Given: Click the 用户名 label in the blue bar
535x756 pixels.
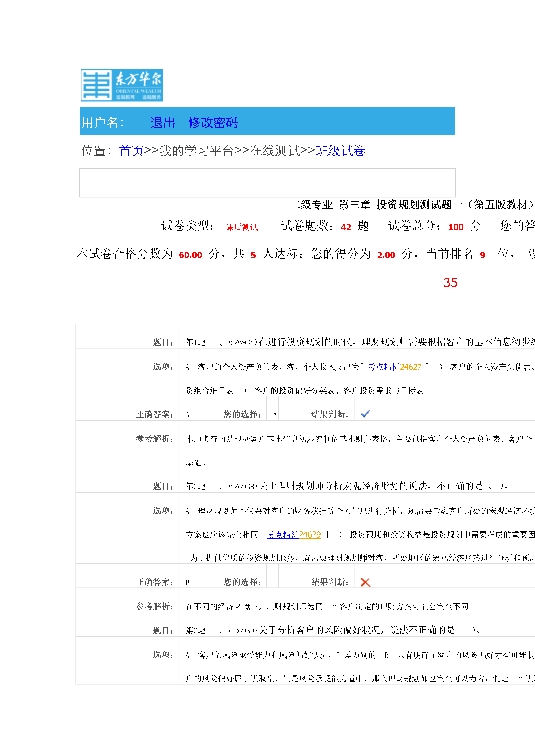Looking at the screenshot, I should click(x=102, y=123).
